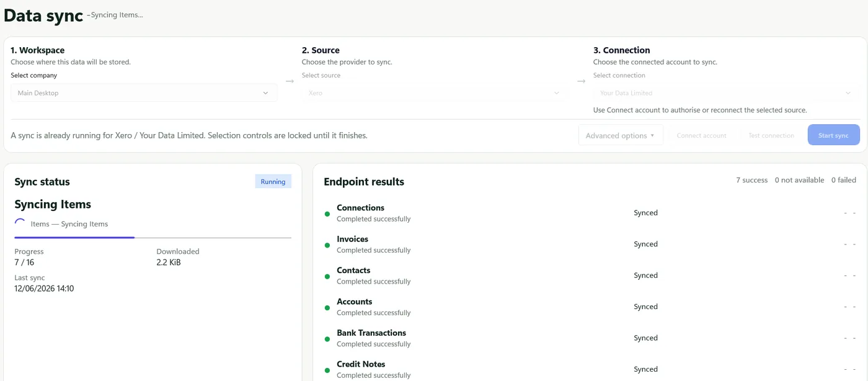Click the Synced status in the Credit Notes row
The image size is (868, 381).
pyautogui.click(x=645, y=369)
